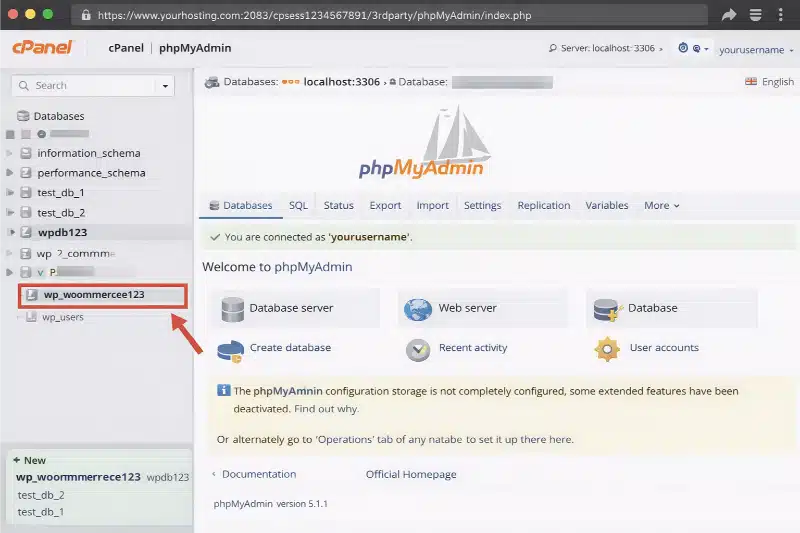800x533 pixels.
Task: Click the Database icon with plus sign
Action: coord(608,310)
